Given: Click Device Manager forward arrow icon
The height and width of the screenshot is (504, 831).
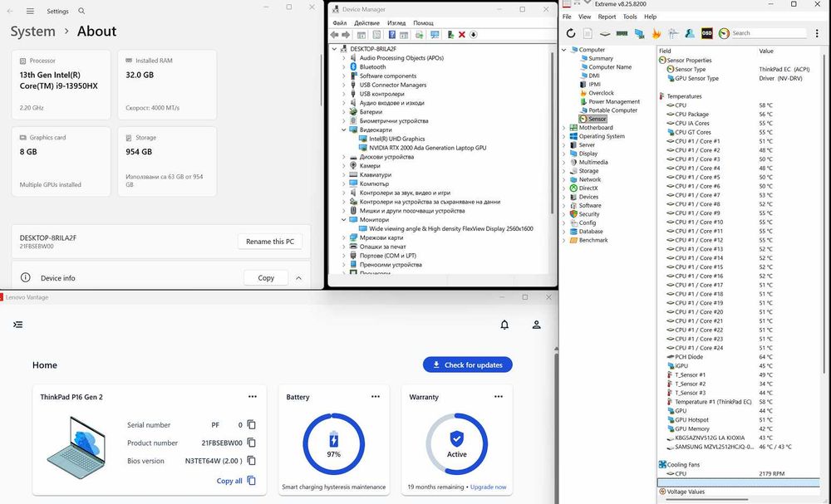Looking at the screenshot, I should pos(346,35).
